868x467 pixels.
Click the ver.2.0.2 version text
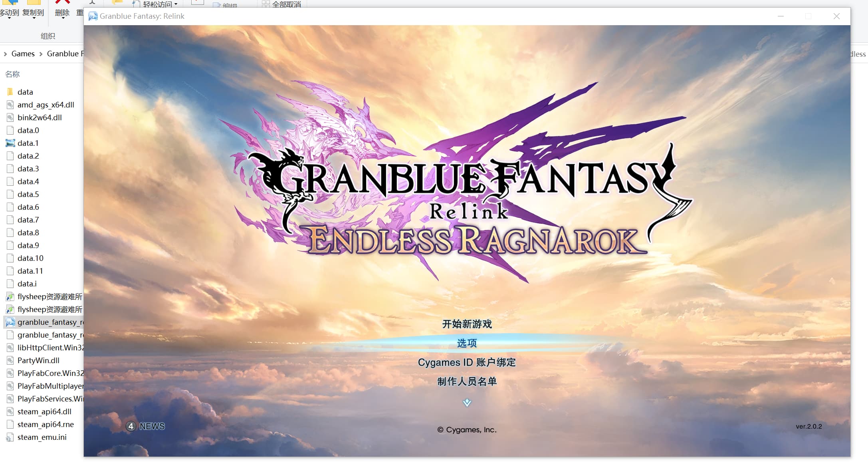(x=809, y=426)
